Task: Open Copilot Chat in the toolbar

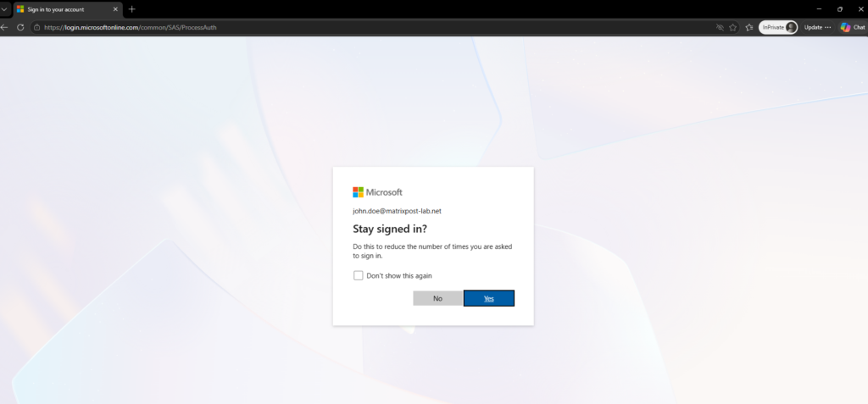Action: click(853, 27)
